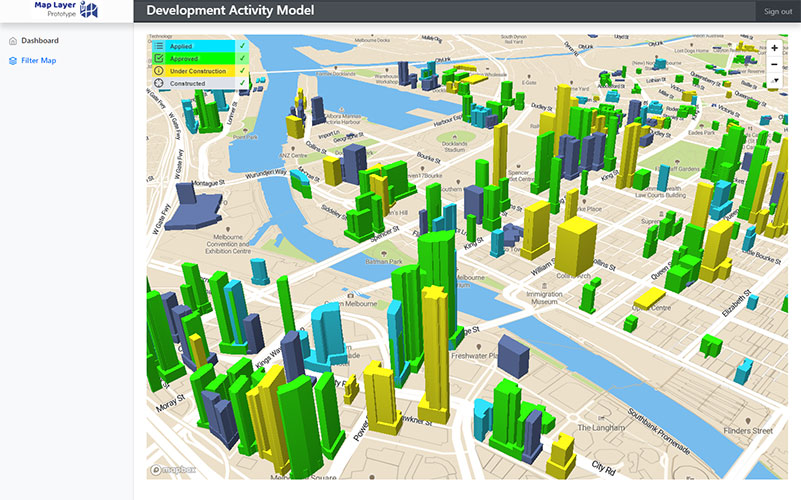Click the Constructed circle icon in legend

click(x=159, y=83)
